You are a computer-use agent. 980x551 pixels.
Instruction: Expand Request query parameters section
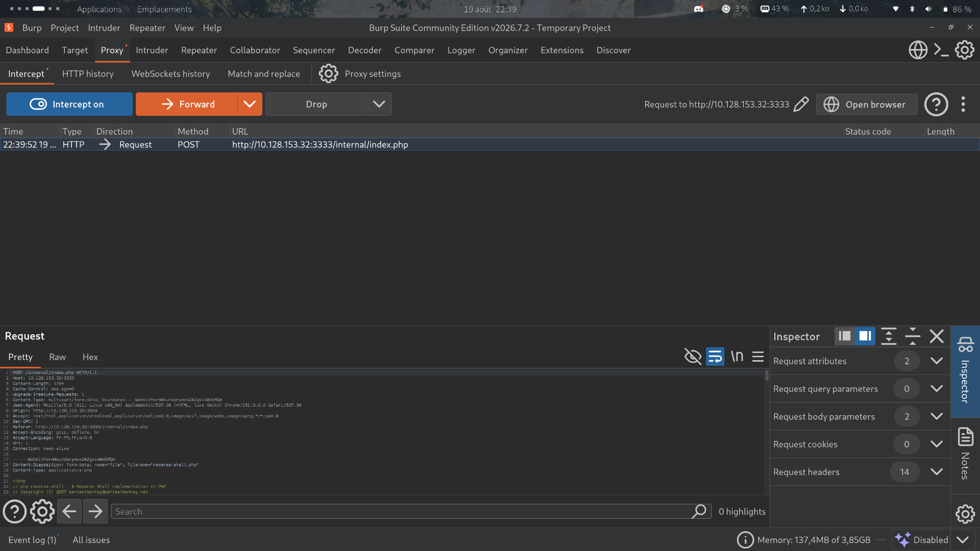(937, 389)
